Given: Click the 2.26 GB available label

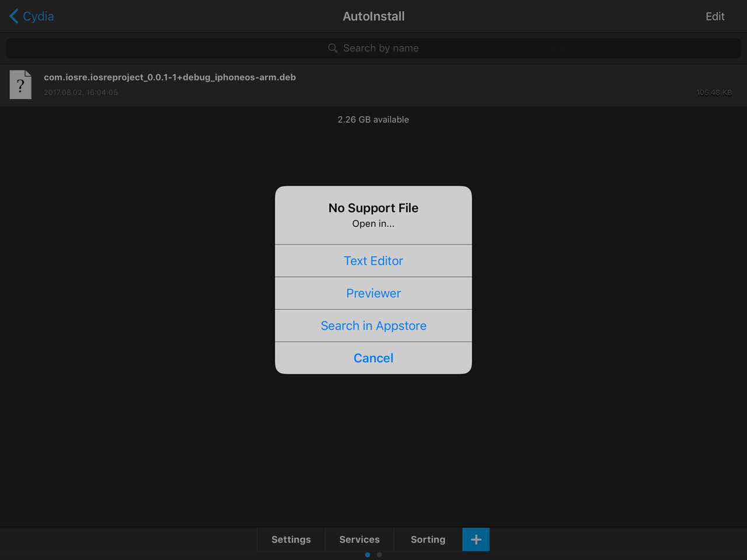Looking at the screenshot, I should pyautogui.click(x=373, y=120).
